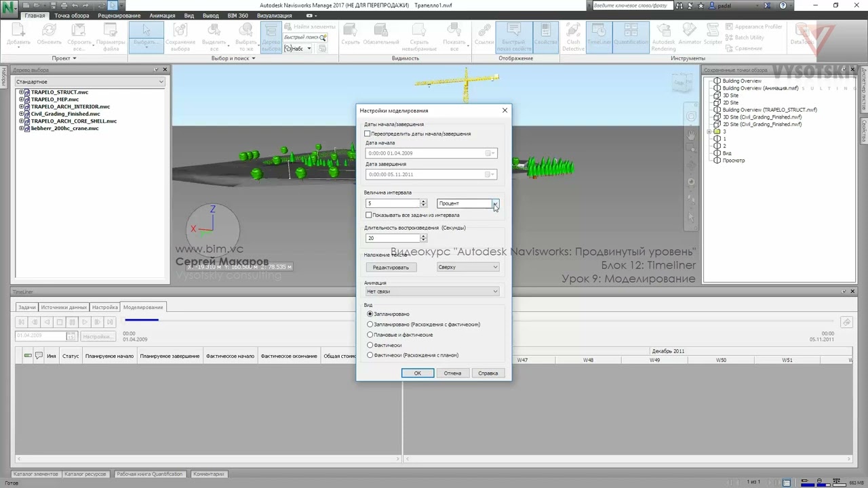Click the TimeLiner stop button

(60, 322)
